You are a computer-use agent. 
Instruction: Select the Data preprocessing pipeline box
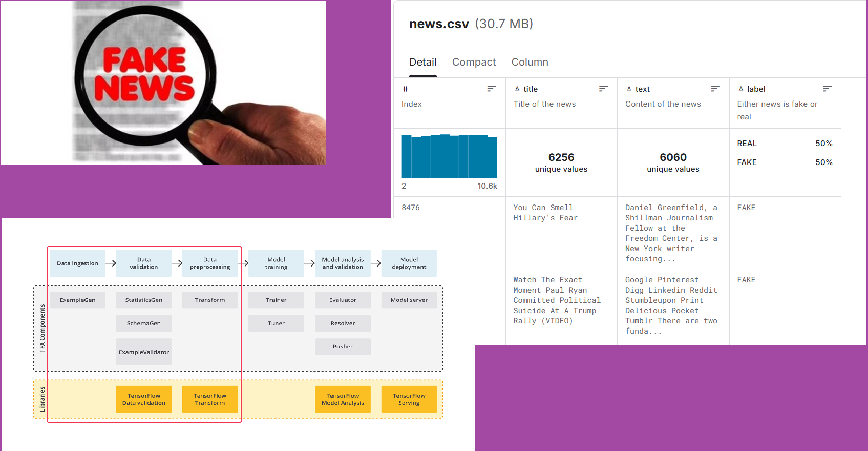(210, 263)
